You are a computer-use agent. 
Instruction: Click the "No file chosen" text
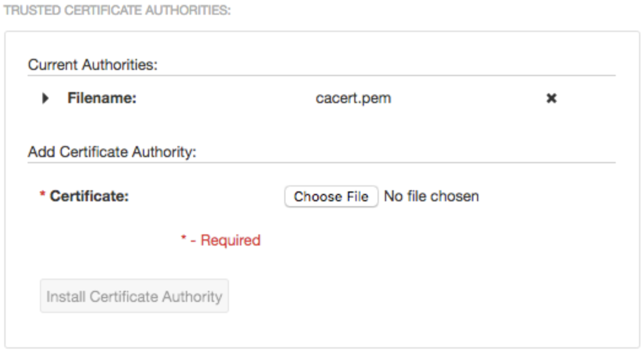click(x=431, y=197)
